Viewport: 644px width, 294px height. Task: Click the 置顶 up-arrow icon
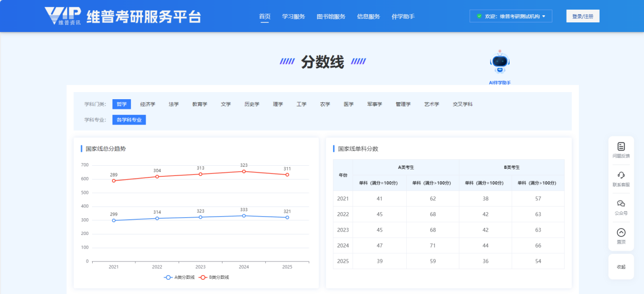(621, 232)
